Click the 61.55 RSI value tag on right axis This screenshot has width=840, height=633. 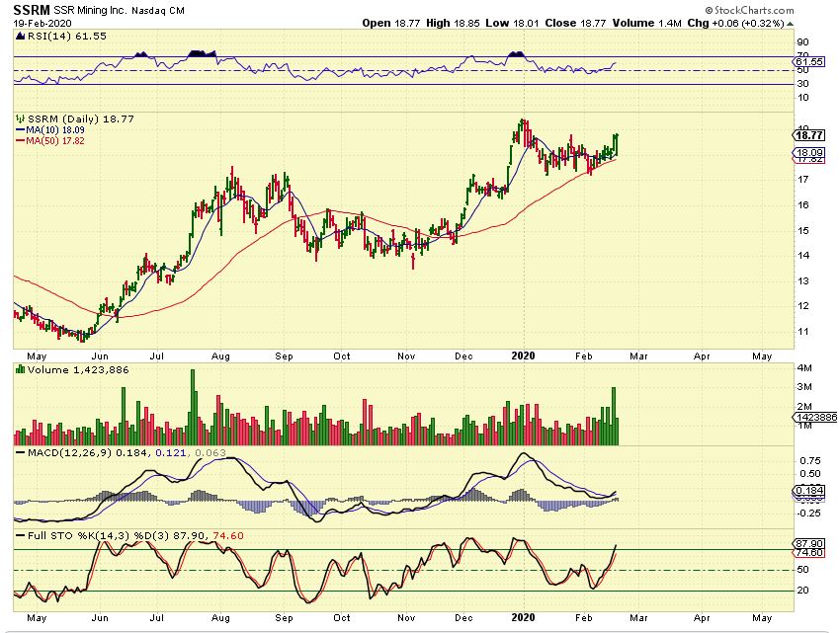[808, 61]
